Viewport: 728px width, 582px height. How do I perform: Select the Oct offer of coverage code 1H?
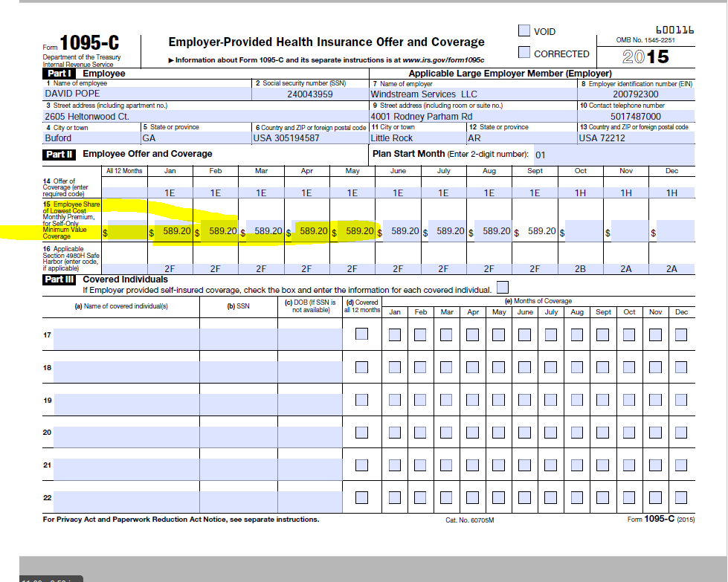pos(581,193)
